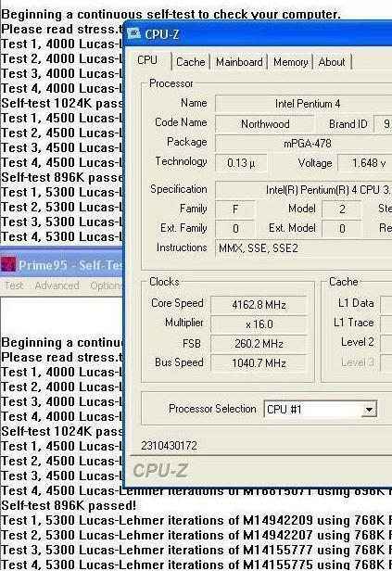This screenshot has width=392, height=571.
Task: Click the Voltage value 1.648 v
Action: pos(365,163)
